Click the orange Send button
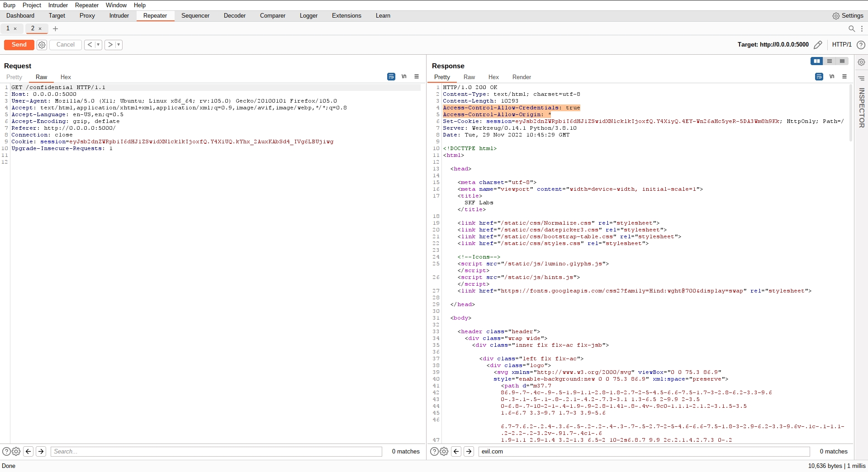This screenshot has width=868, height=472. pos(19,45)
